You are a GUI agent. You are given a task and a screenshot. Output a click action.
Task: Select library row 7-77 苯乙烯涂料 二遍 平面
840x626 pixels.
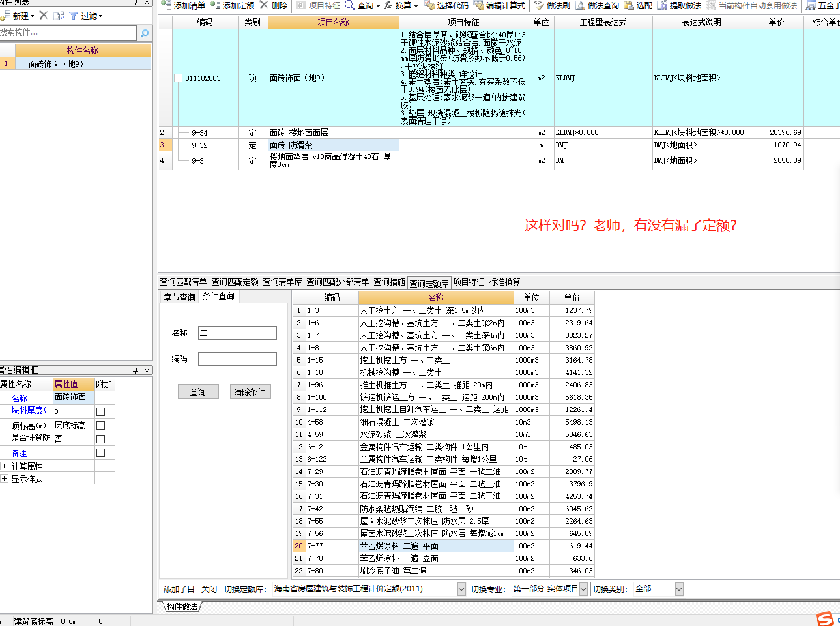444,546
